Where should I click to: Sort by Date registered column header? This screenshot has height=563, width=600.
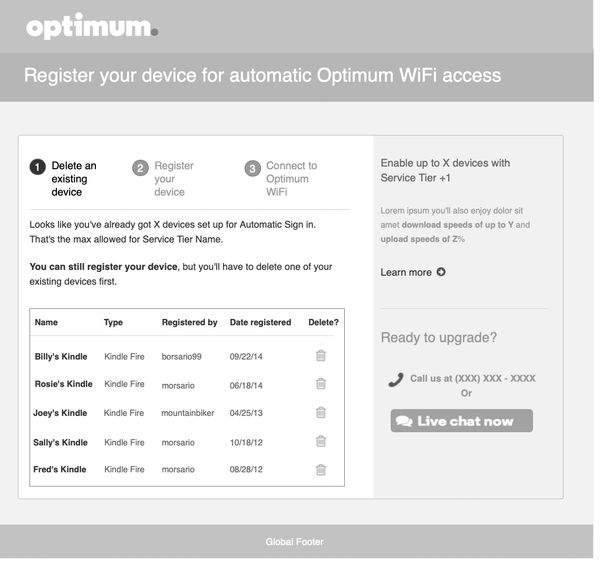pos(260,322)
